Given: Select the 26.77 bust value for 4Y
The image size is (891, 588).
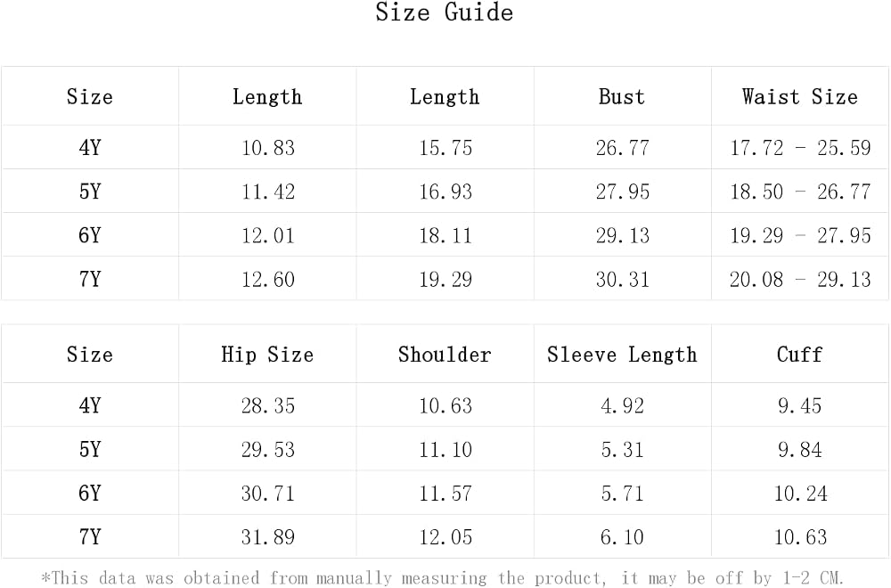Looking at the screenshot, I should 622,148.
